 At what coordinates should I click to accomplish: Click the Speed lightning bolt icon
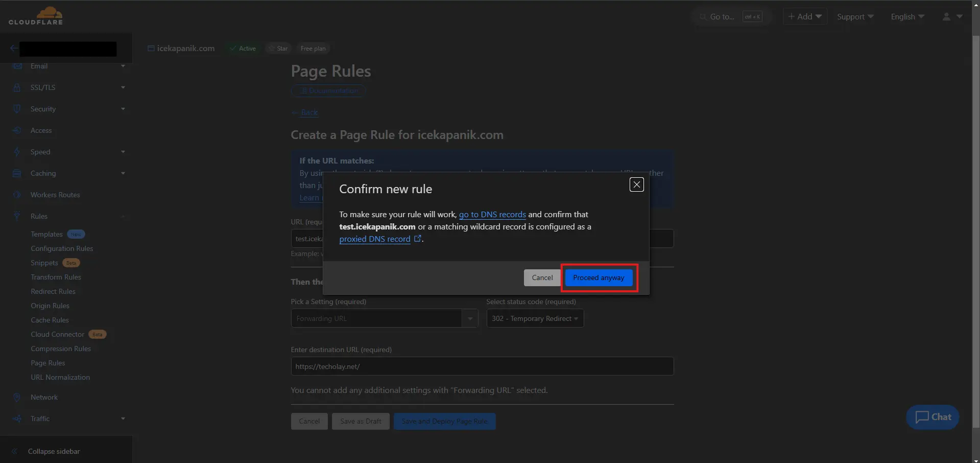[x=17, y=152]
